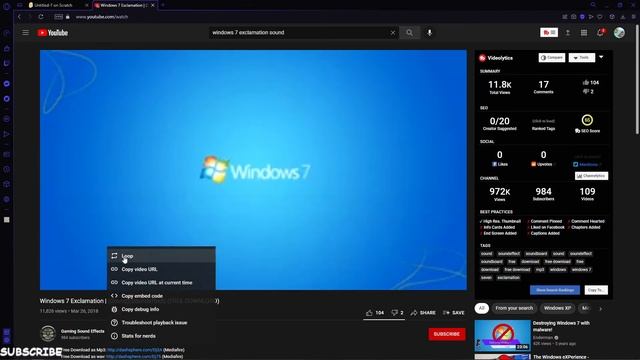The height and width of the screenshot is (360, 640).
Task: Open the account avatar menu
Action: [x=619, y=33]
